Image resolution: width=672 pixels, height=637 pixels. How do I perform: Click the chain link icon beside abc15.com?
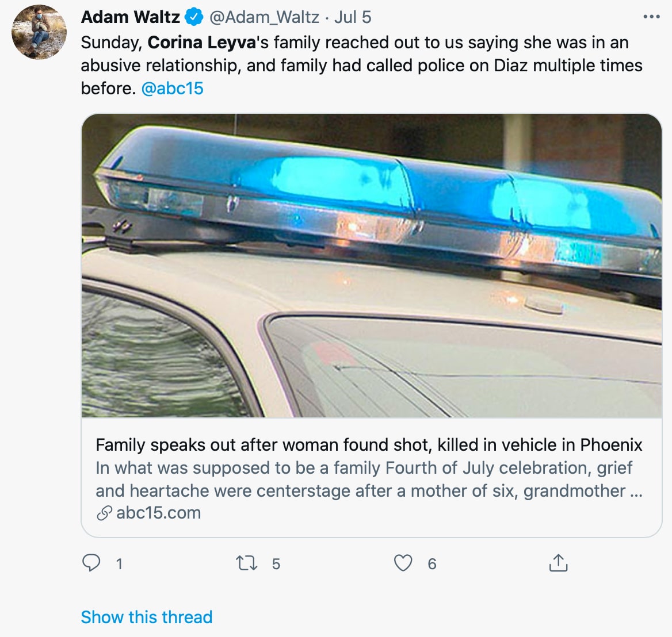104,513
